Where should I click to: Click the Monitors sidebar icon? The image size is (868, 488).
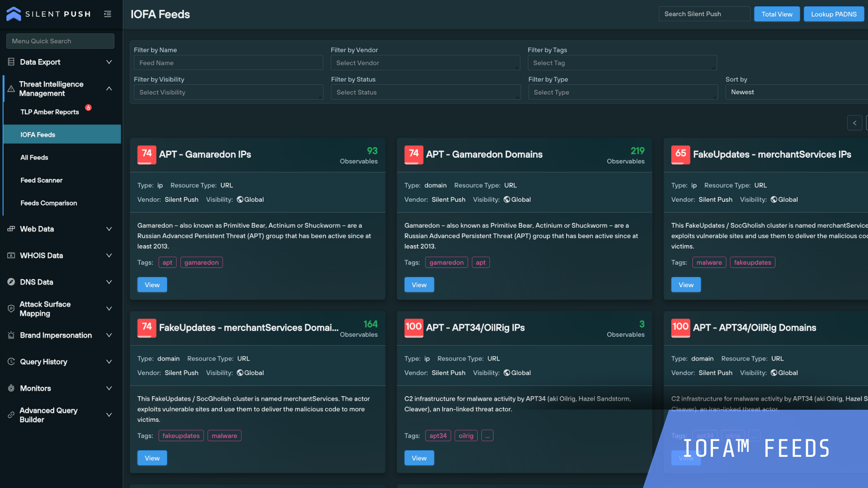pos(11,388)
